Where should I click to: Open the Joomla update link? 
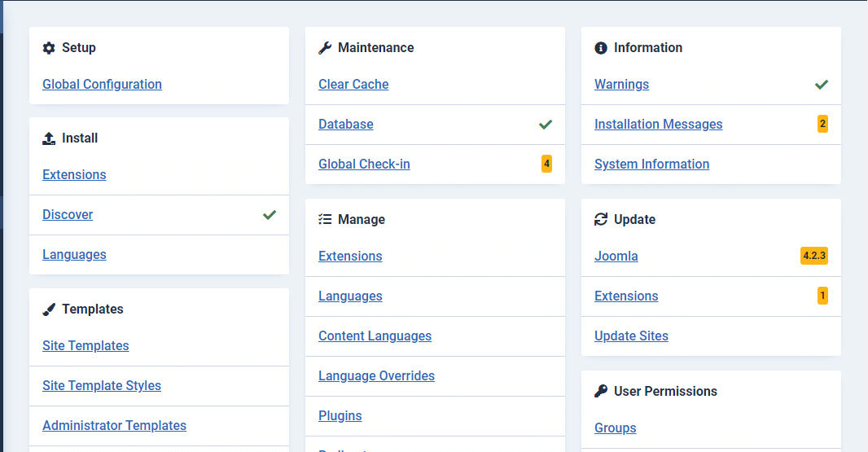tap(616, 256)
